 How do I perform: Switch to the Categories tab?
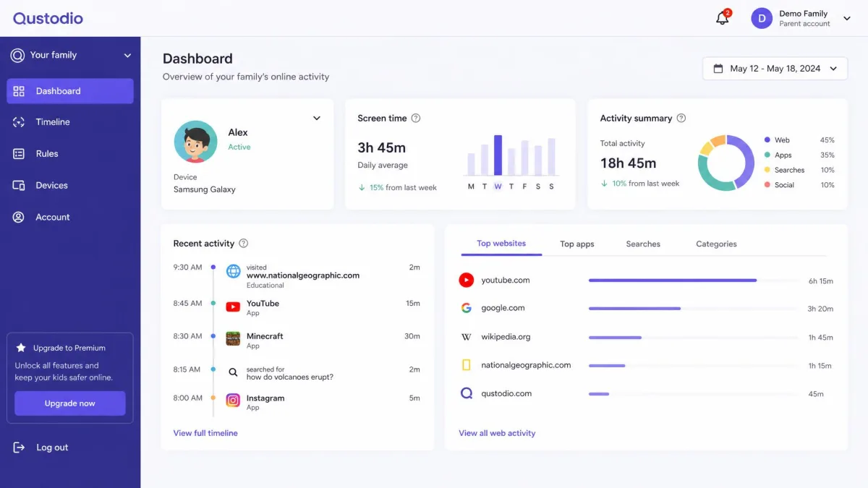(x=716, y=244)
